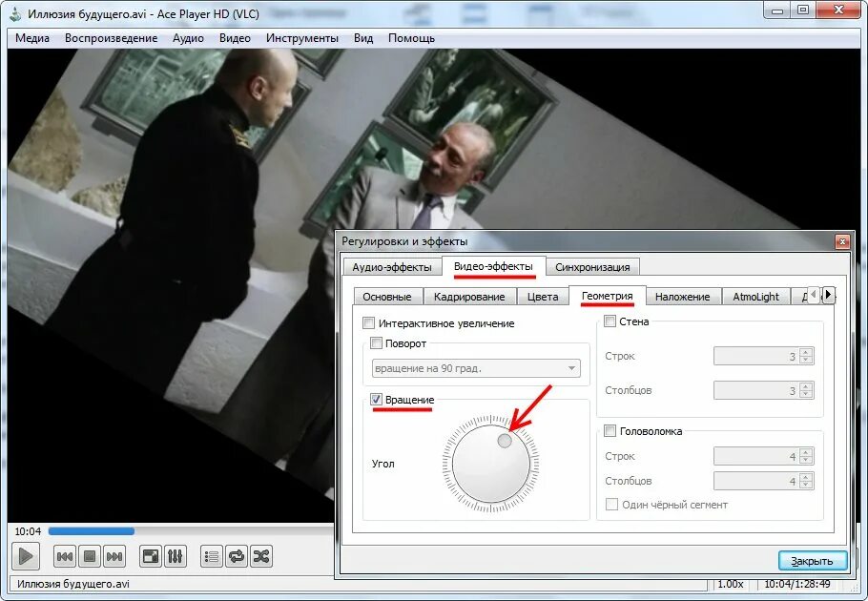Open the вращение на 90 град. dropdown

[476, 368]
